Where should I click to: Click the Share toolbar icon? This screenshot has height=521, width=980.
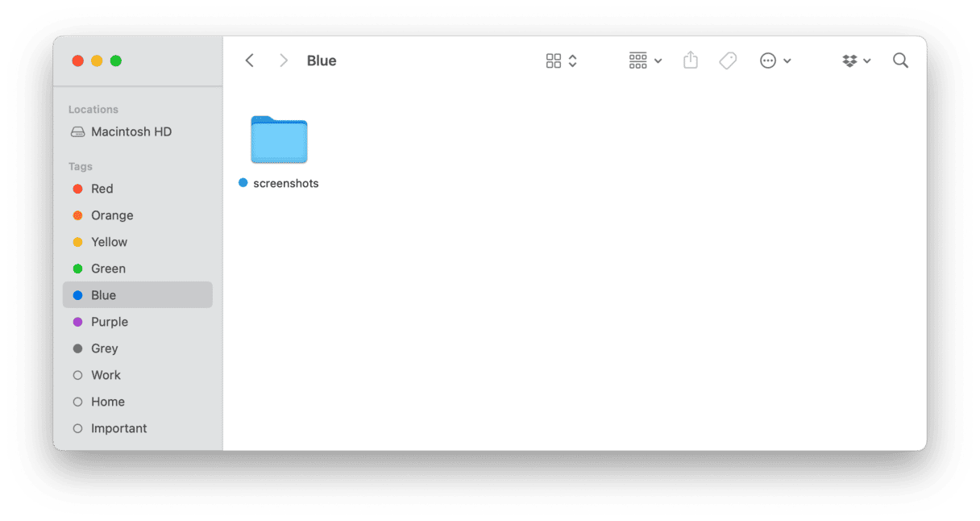pyautogui.click(x=691, y=60)
